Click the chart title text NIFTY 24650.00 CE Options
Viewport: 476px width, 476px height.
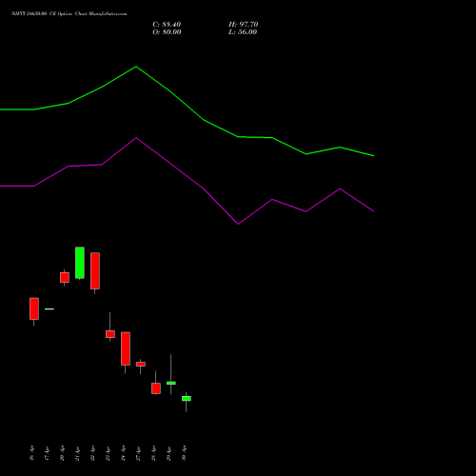(42, 14)
